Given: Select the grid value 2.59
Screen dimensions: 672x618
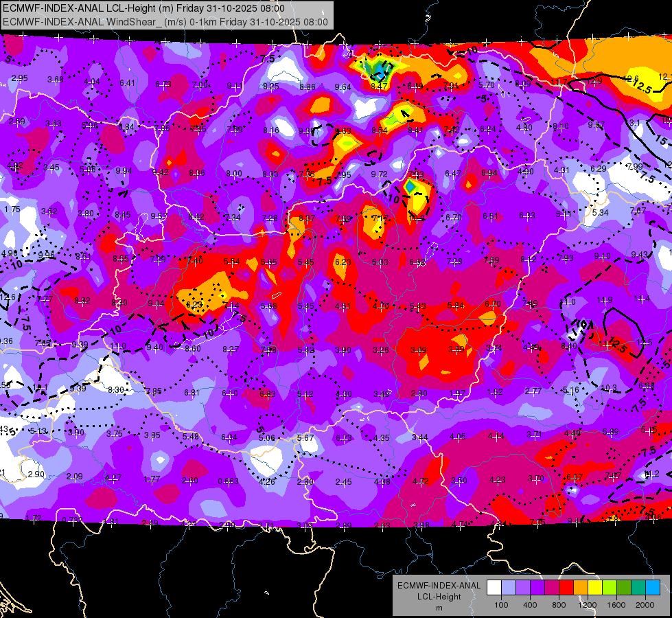Looking at the screenshot, I should point(16,122).
